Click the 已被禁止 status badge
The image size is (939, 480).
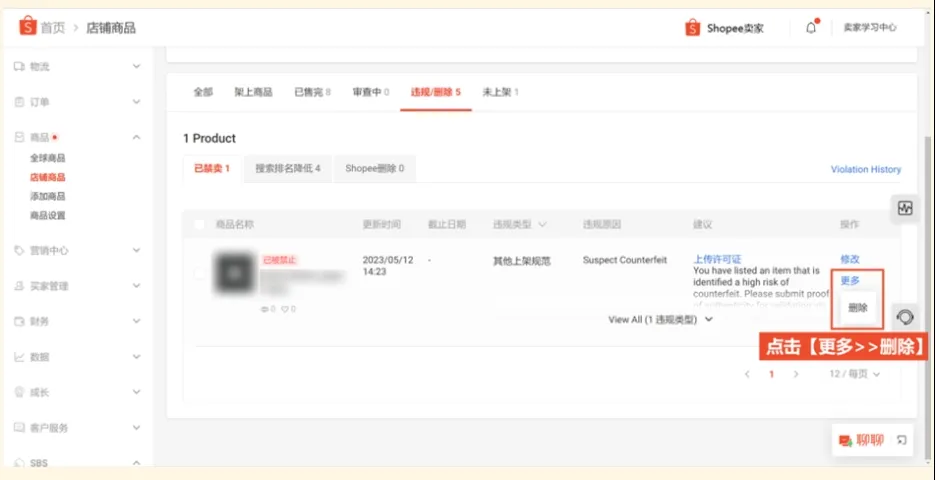[280, 260]
